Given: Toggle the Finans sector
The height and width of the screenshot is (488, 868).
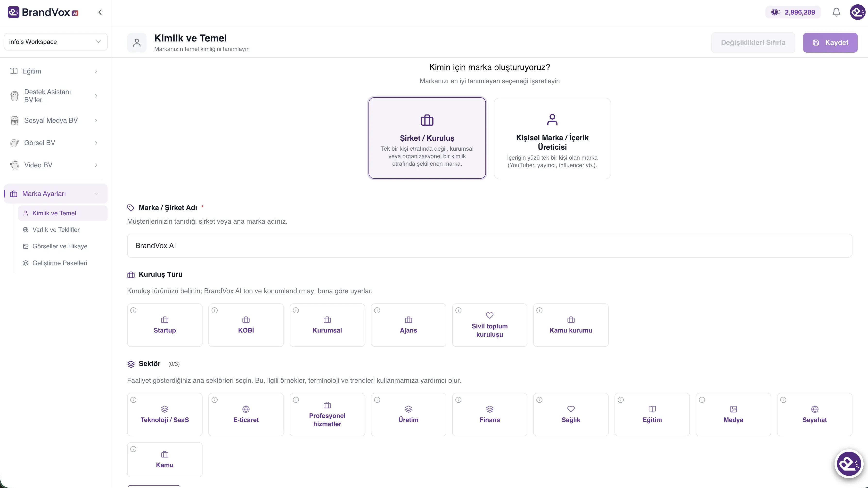Looking at the screenshot, I should pos(490,415).
